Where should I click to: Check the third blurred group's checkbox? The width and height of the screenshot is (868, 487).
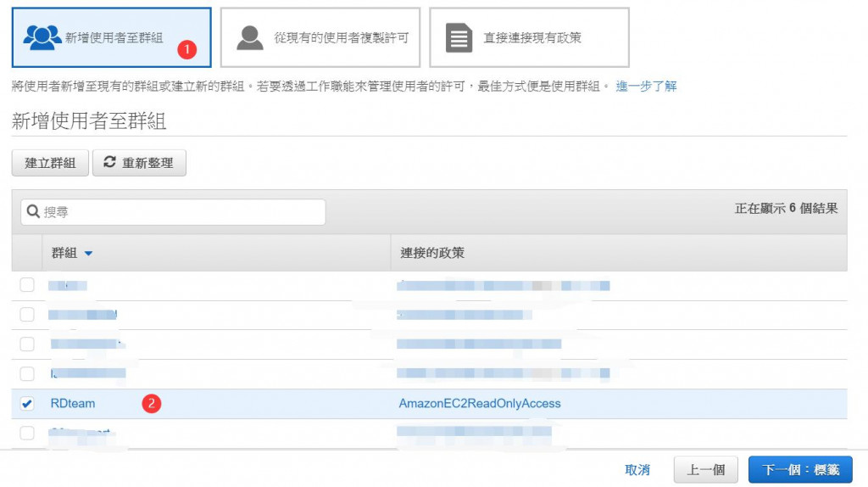(x=27, y=344)
